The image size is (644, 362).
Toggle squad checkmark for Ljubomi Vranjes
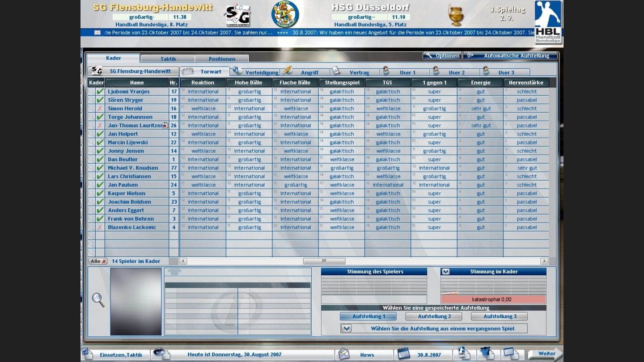100,92
